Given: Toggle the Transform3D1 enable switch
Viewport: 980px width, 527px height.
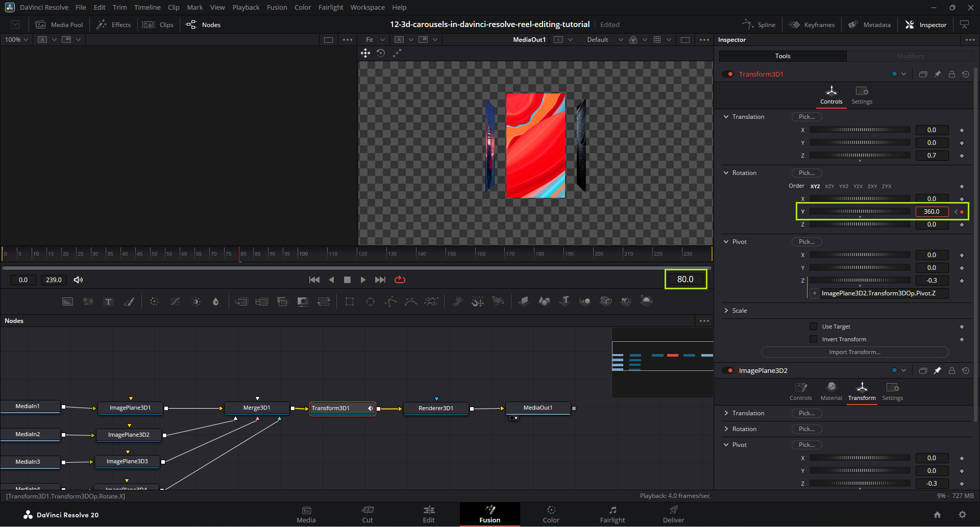Looking at the screenshot, I should (x=727, y=74).
